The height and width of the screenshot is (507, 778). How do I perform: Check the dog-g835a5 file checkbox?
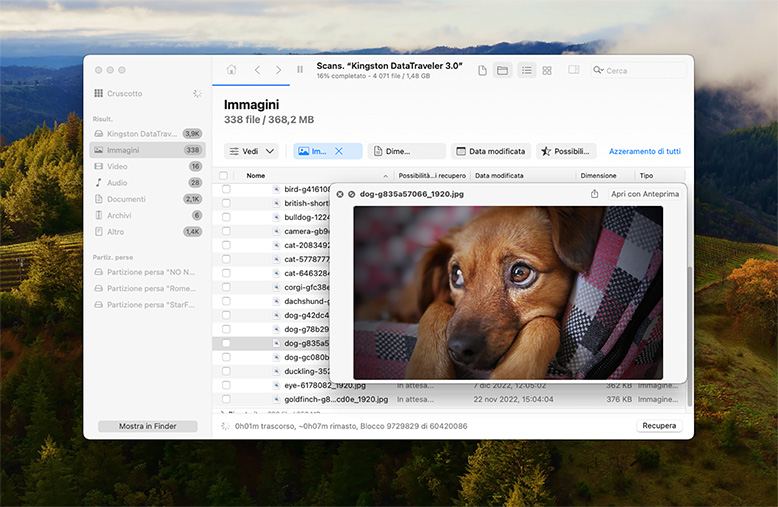[226, 343]
